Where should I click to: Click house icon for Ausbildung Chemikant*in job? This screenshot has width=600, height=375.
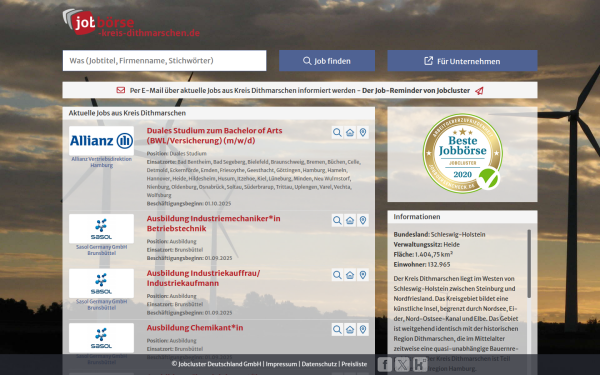[350, 329]
